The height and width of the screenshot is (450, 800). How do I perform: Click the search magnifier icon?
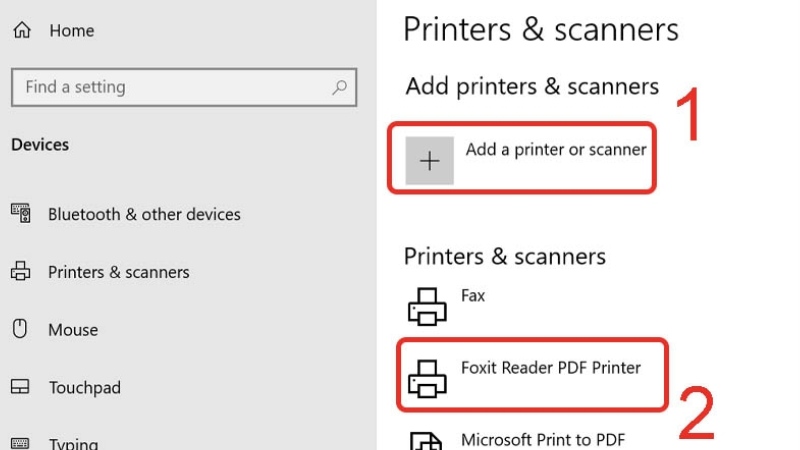pos(341,87)
